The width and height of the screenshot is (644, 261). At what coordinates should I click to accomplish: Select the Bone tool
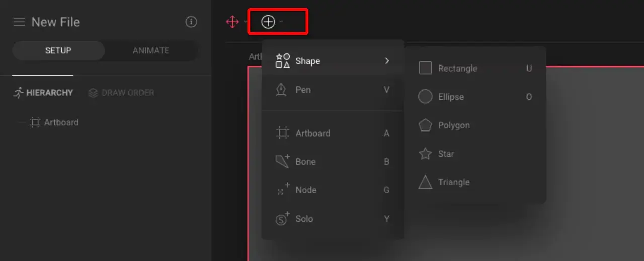pyautogui.click(x=305, y=162)
